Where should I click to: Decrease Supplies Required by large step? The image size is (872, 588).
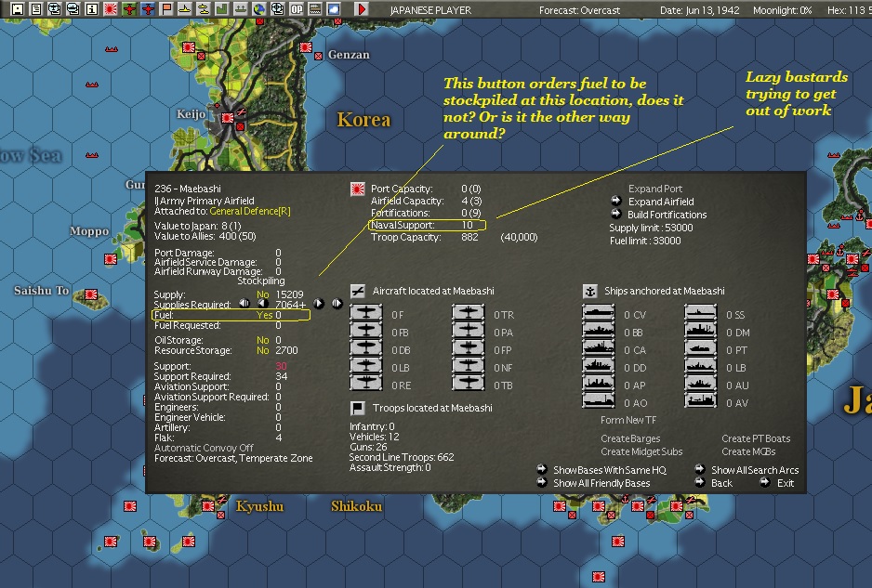[244, 304]
